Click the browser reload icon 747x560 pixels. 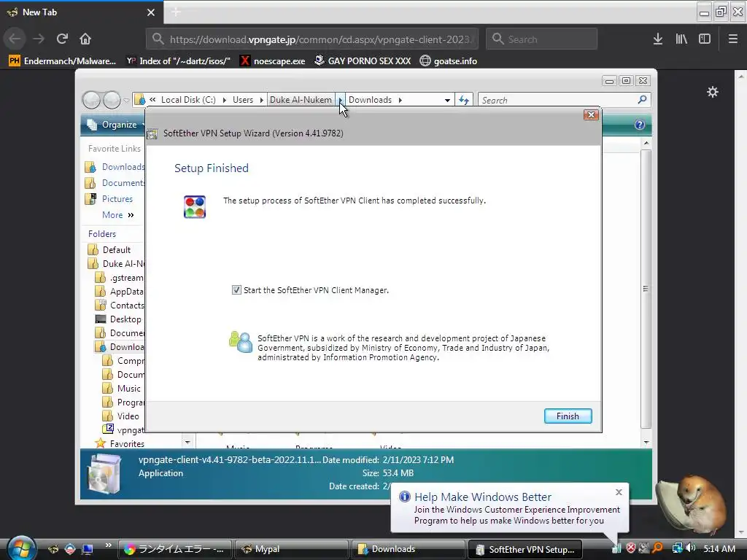62,39
